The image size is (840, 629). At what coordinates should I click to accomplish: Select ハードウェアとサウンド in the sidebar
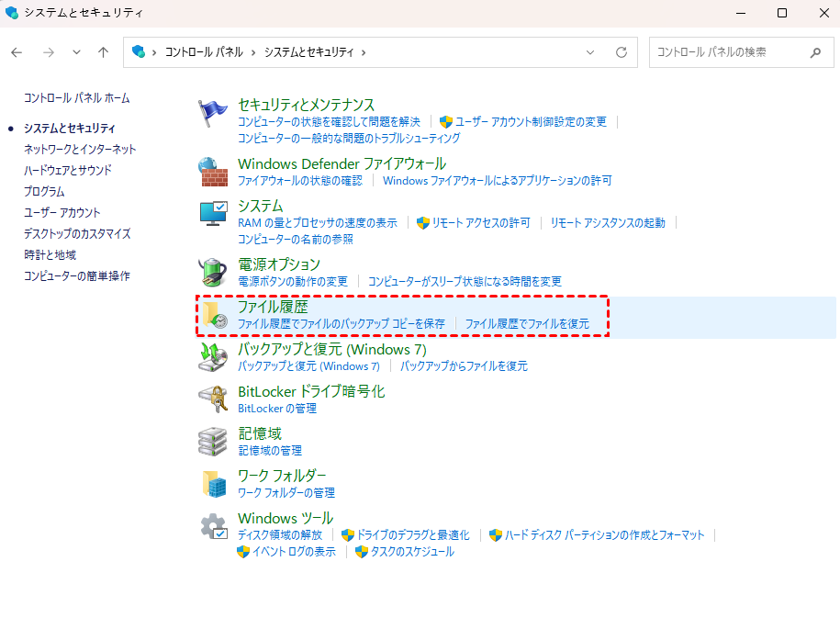point(68,171)
